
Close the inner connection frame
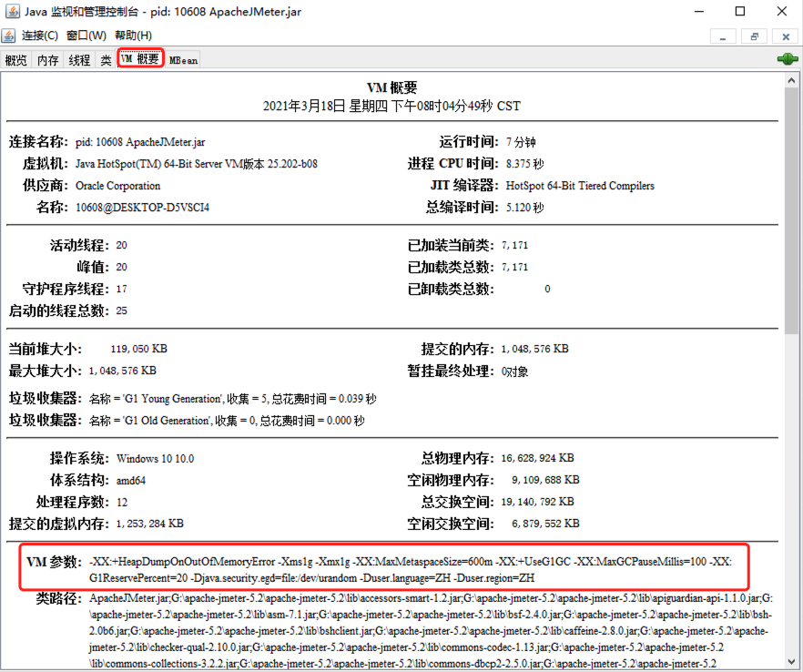click(x=784, y=36)
